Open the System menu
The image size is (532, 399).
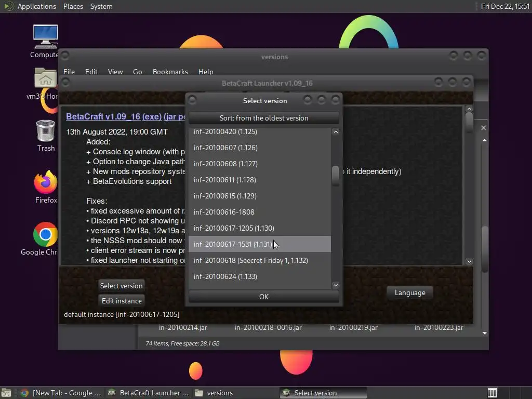click(101, 6)
